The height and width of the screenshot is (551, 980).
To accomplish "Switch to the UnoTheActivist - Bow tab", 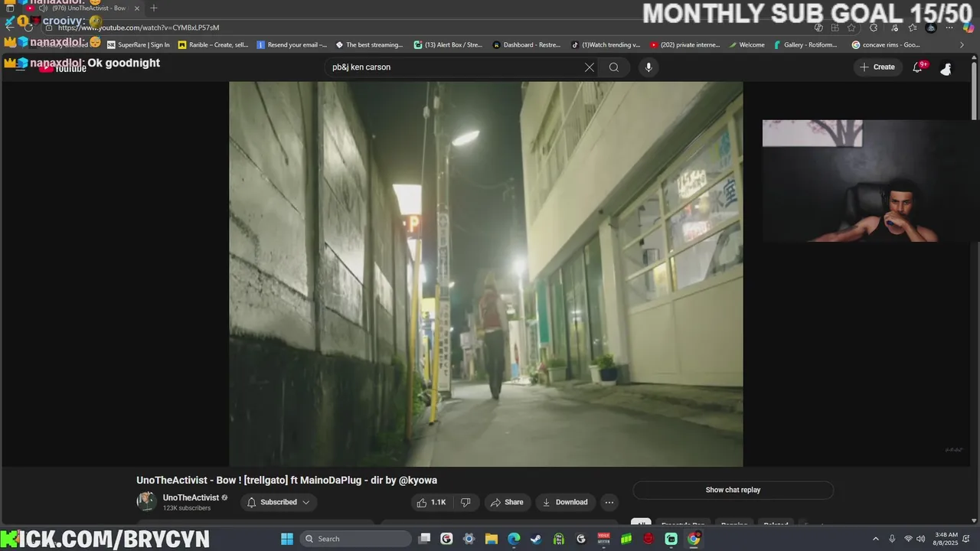I will click(84, 8).
